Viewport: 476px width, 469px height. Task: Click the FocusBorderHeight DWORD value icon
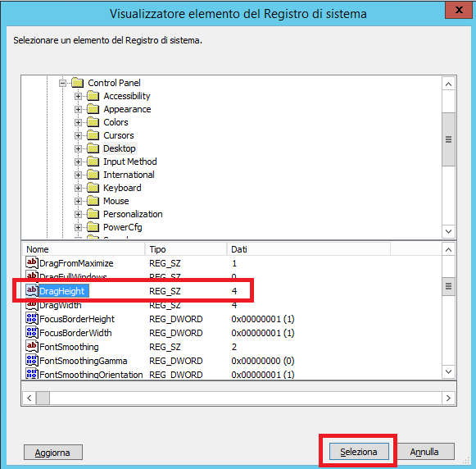tap(32, 319)
